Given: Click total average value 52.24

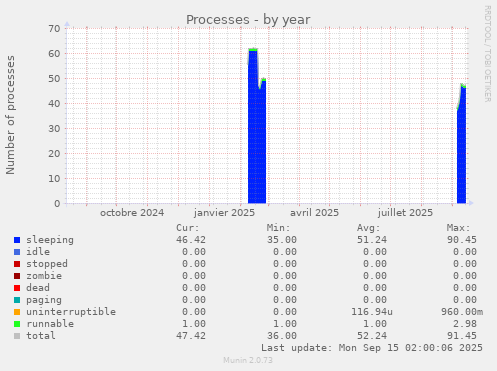Looking at the screenshot, I should tap(372, 336).
